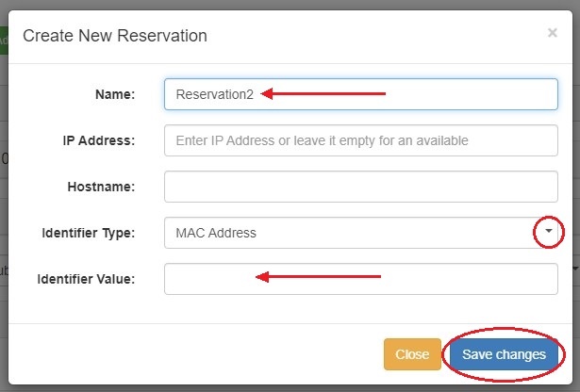Click into the Hostname text box
Image resolution: width=580 pixels, height=392 pixels.
click(360, 187)
